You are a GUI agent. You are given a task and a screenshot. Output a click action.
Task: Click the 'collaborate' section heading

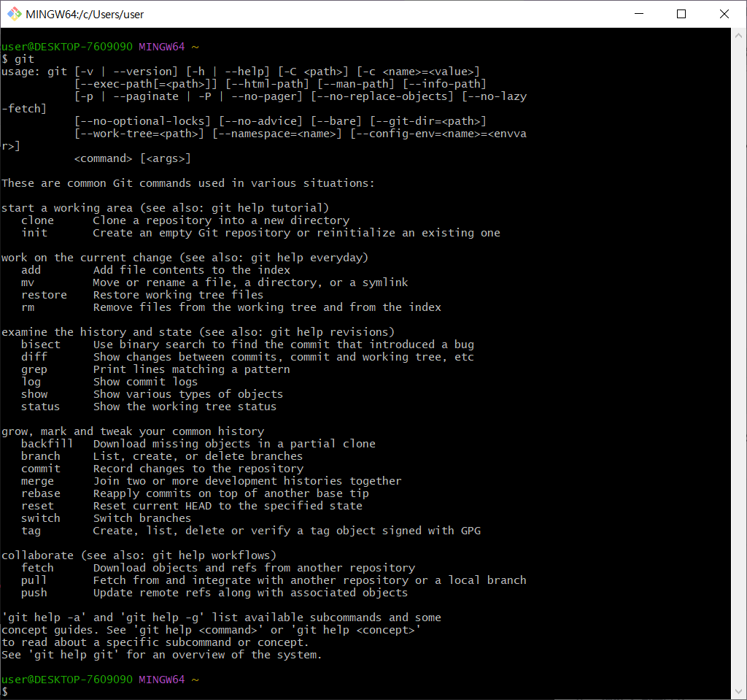pyautogui.click(x=139, y=555)
